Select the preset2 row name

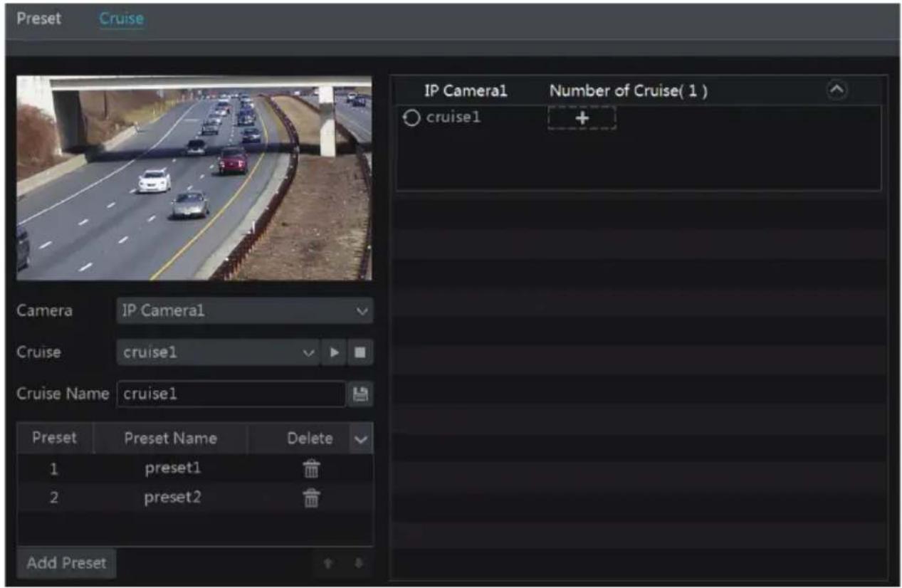coord(172,498)
